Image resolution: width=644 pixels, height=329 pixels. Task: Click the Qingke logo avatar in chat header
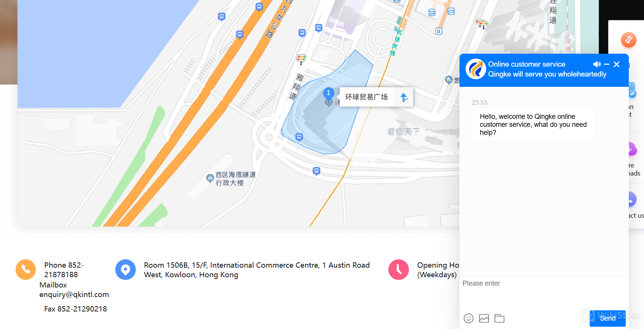point(476,69)
